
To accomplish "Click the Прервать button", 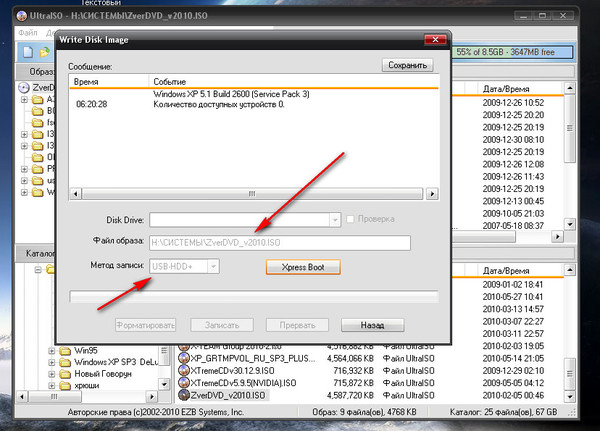I will [x=297, y=325].
